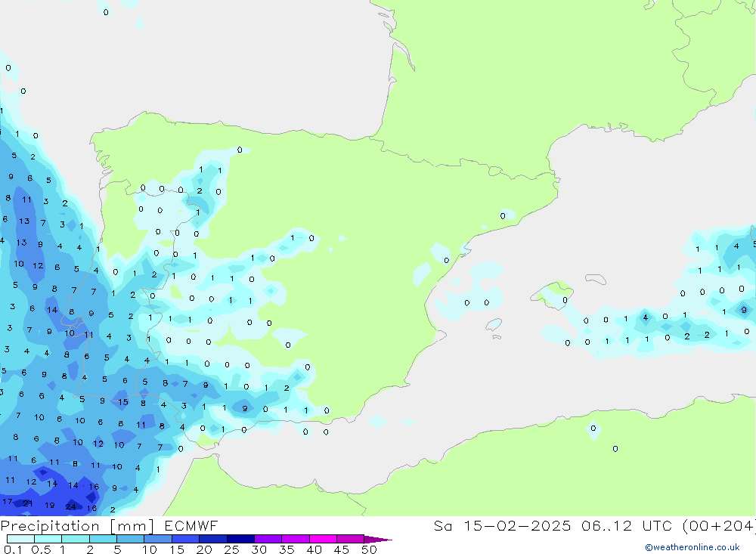This screenshot has width=756, height=554.
Task: Select the 2–5 mm legend color swatch
Action: pyautogui.click(x=103, y=539)
